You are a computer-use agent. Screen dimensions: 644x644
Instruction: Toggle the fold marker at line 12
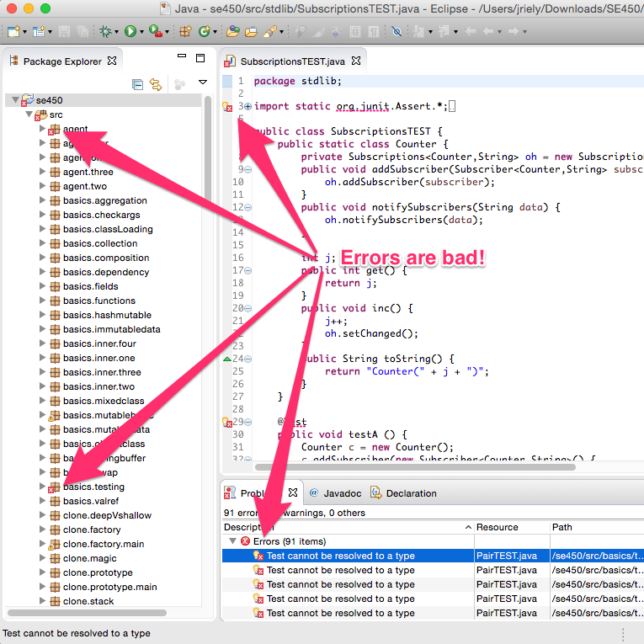click(247, 207)
